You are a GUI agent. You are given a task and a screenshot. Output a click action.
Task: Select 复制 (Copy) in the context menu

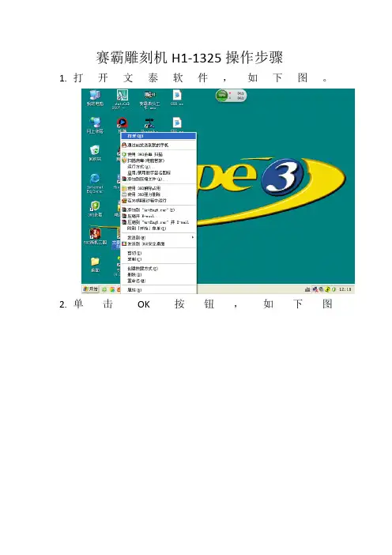pos(134,259)
